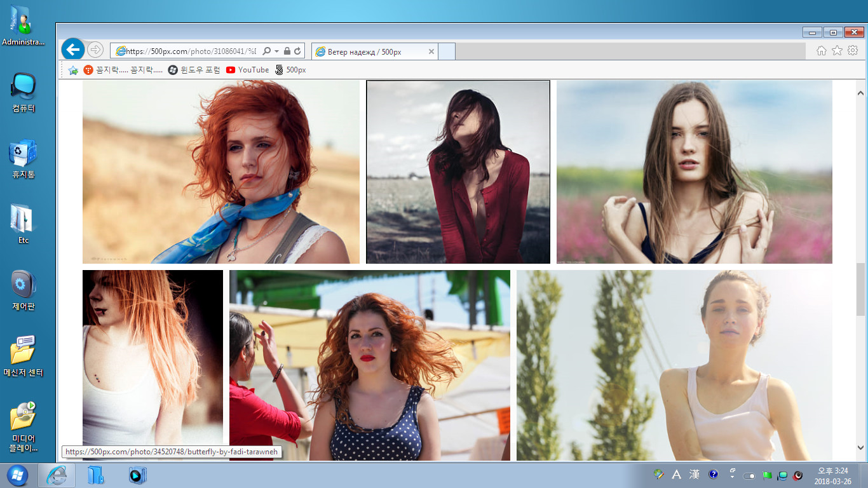
Task: Click Show desktop at the taskbar edge
Action: (x=863, y=475)
